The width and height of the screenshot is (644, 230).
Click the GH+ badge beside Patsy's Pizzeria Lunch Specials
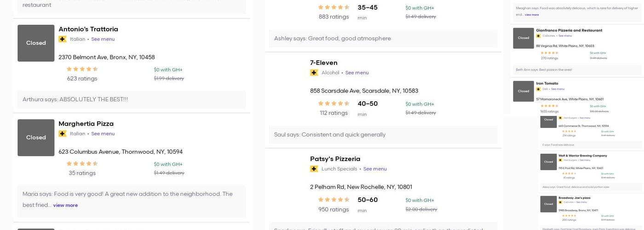click(314, 169)
